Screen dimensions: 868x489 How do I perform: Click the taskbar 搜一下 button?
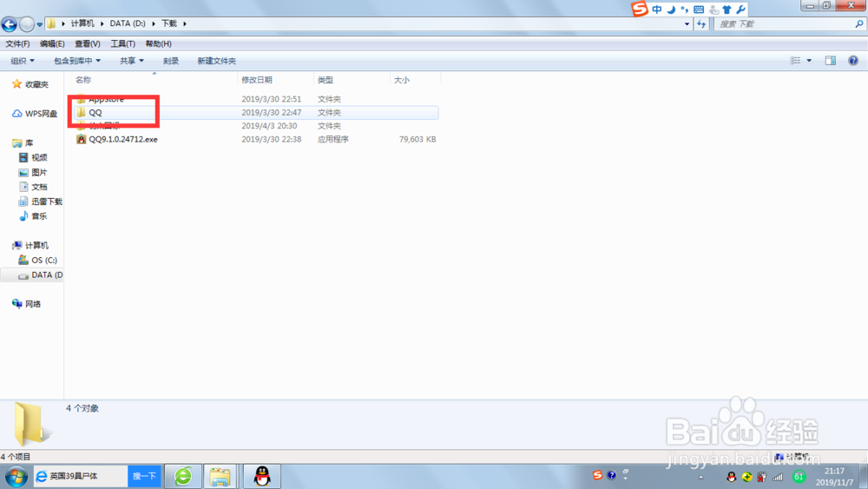(x=144, y=476)
